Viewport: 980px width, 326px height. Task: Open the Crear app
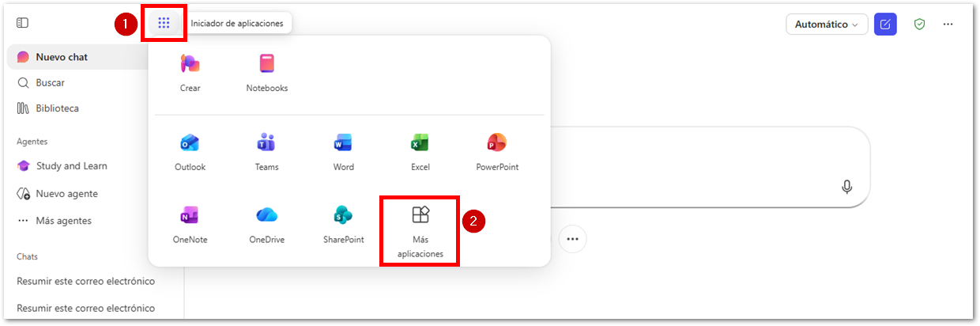[x=190, y=73]
